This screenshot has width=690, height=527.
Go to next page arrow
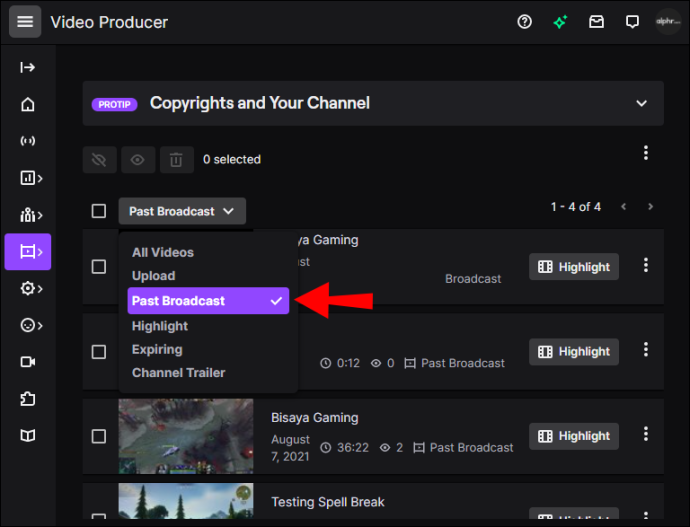coord(650,206)
